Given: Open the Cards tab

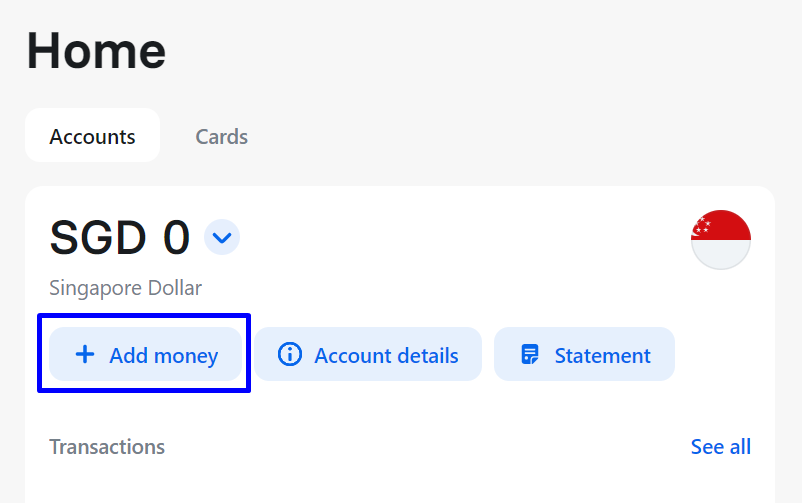Looking at the screenshot, I should [221, 137].
